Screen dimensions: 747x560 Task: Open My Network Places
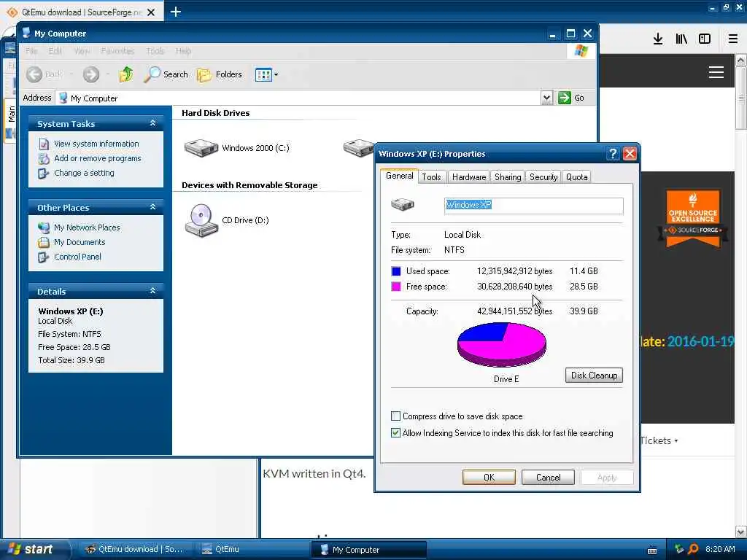(x=87, y=227)
